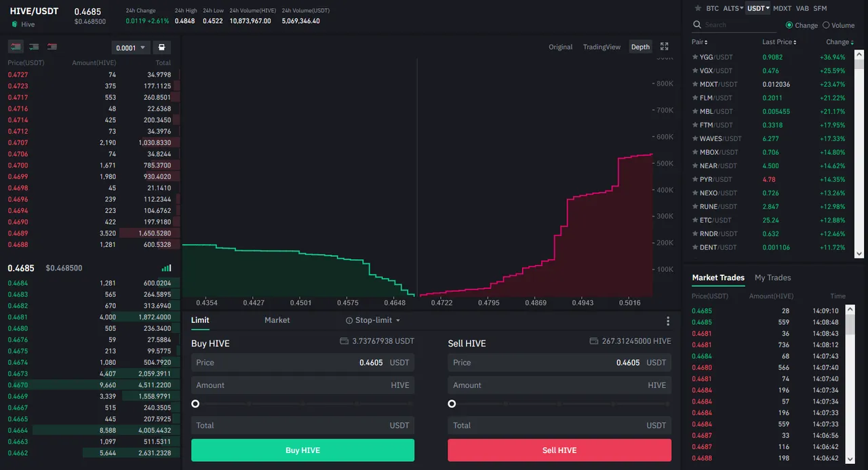
Task: Select the Change radio button
Action: pos(789,25)
